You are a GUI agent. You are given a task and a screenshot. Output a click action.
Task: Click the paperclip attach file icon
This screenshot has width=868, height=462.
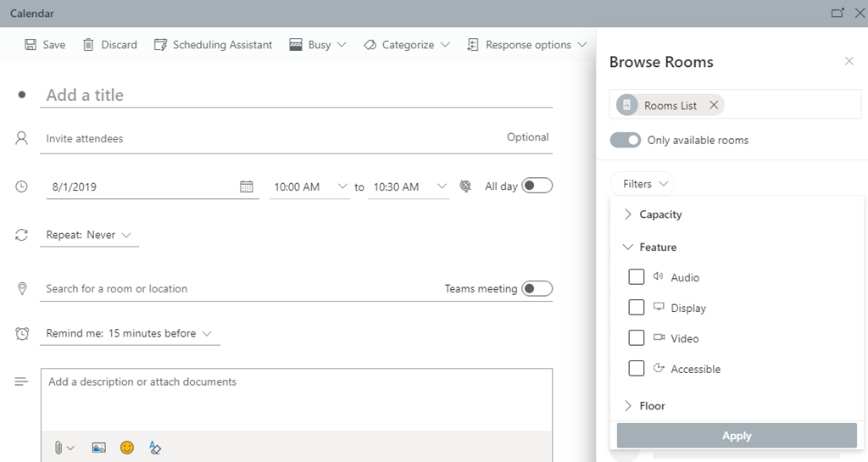(58, 448)
